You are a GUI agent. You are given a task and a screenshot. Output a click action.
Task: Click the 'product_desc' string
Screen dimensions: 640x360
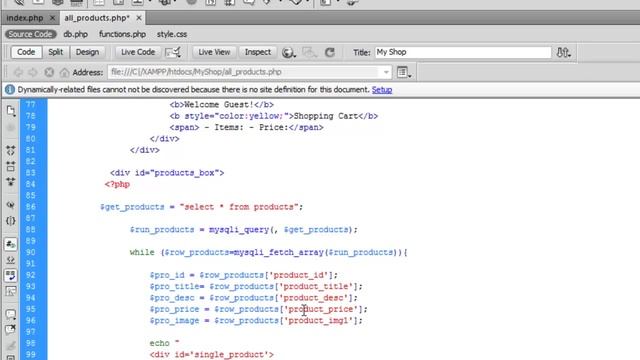[x=313, y=298]
